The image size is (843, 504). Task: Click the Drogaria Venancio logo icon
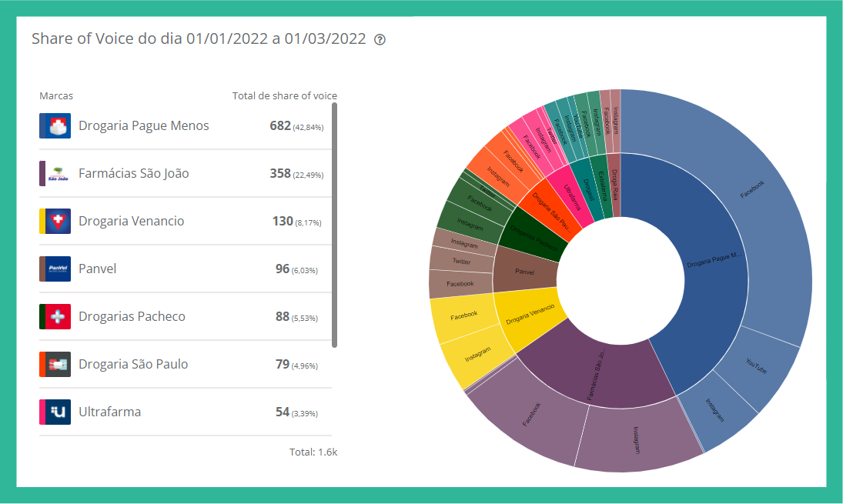[x=55, y=221]
